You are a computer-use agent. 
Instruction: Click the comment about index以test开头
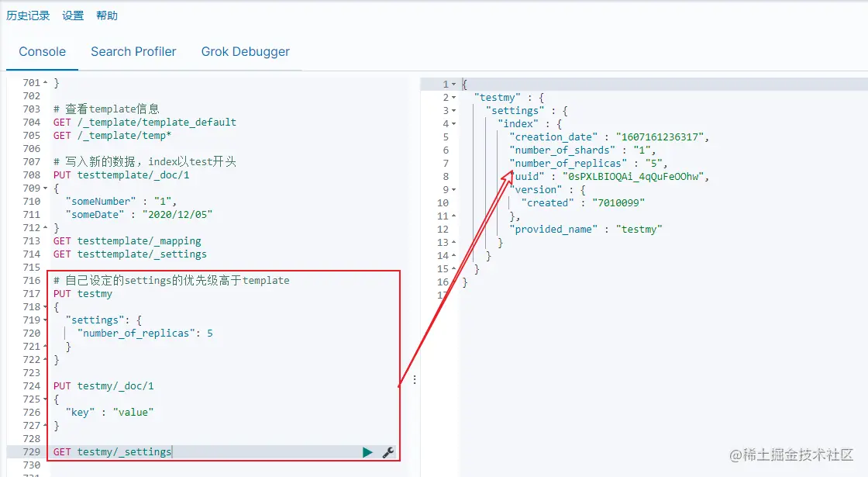pos(144,162)
